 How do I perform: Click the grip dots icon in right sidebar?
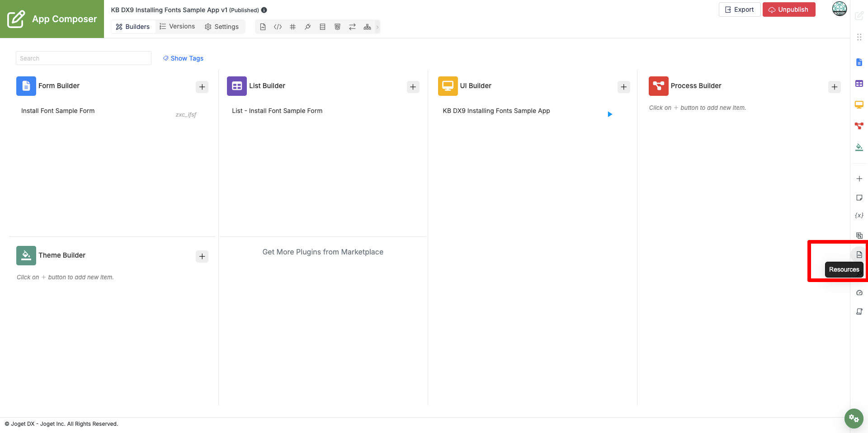click(x=859, y=37)
